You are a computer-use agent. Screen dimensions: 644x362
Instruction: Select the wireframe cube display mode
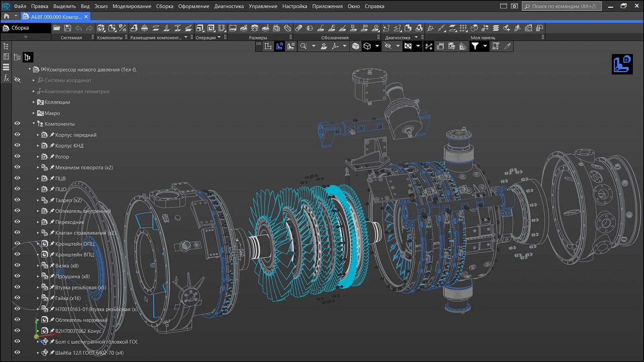(x=367, y=46)
